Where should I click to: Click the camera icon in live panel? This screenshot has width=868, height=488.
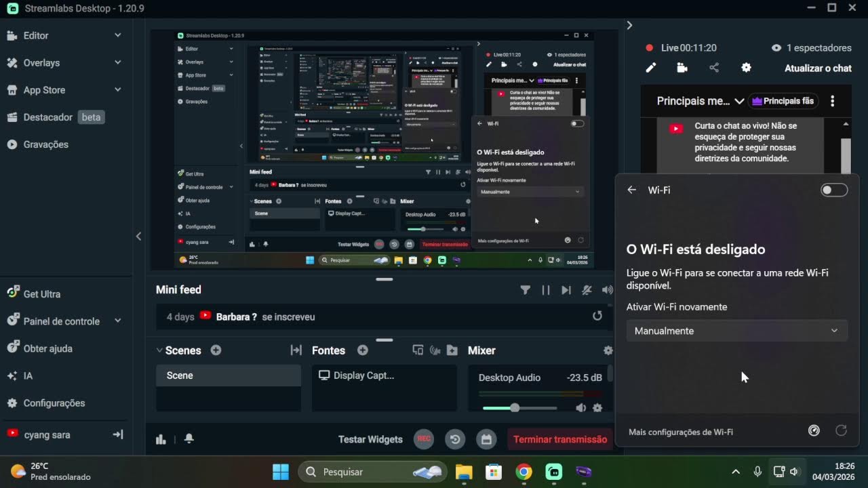682,68
